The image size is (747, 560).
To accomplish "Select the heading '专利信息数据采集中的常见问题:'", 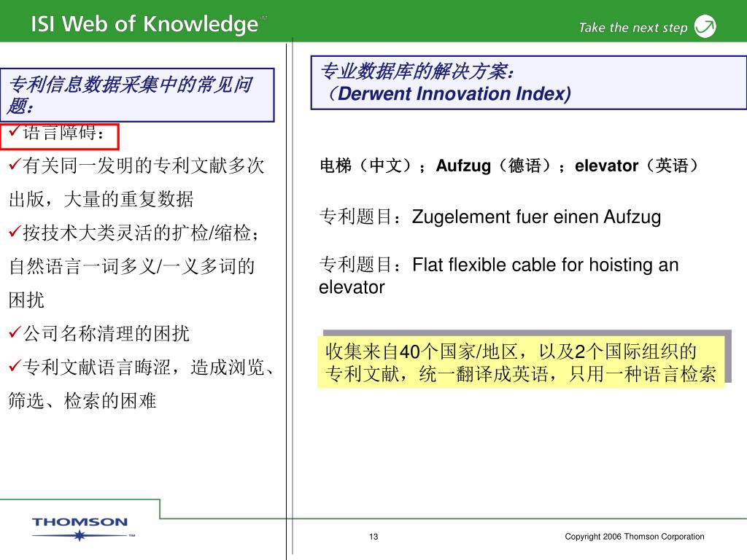I will [136, 95].
